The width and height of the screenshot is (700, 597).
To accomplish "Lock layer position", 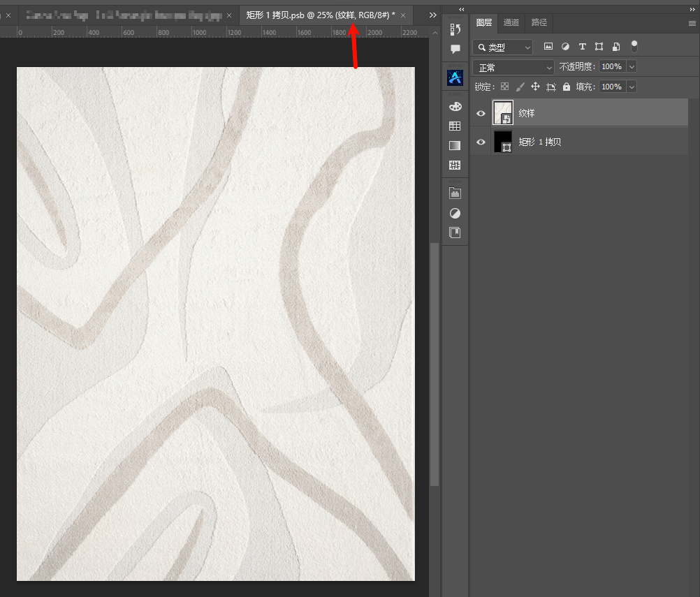I will click(535, 87).
